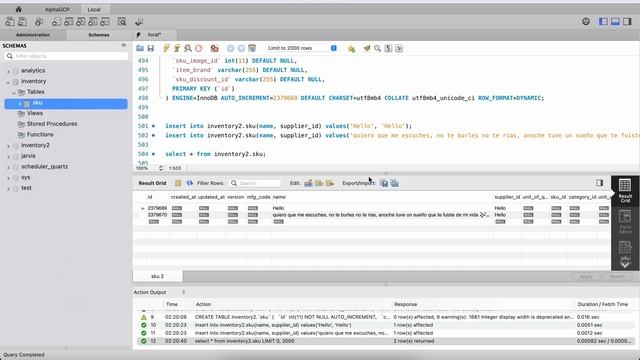
Task: Focus the Filter objects search field
Action: click(x=66, y=56)
